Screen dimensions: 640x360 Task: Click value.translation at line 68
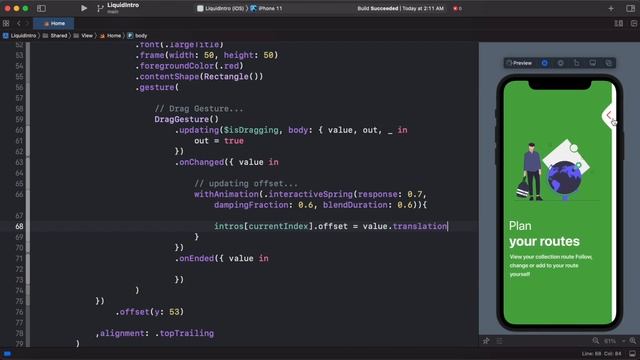405,227
